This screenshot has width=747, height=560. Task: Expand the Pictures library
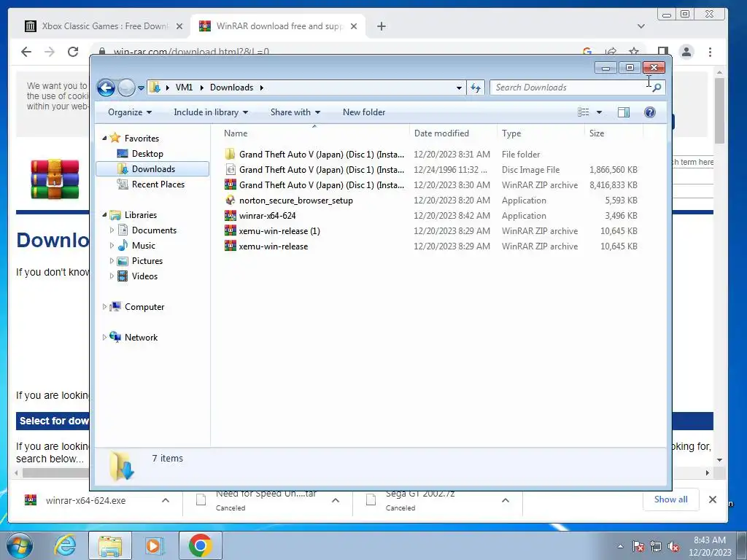tap(112, 261)
